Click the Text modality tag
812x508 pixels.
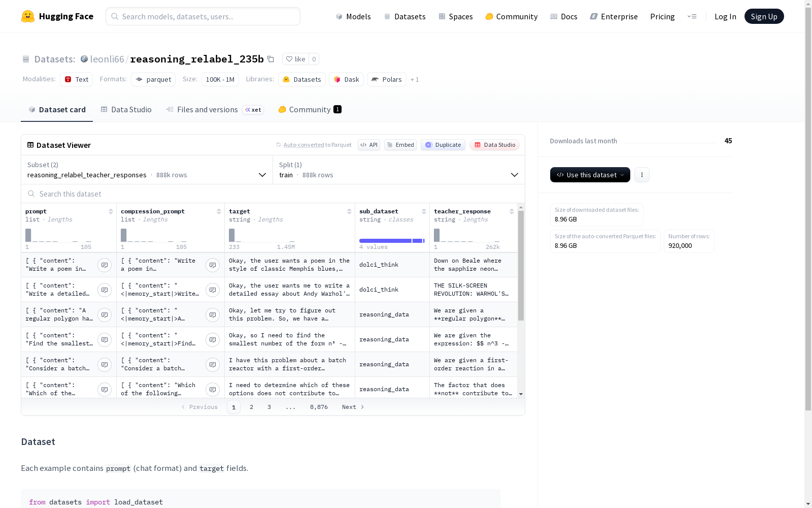click(x=77, y=79)
